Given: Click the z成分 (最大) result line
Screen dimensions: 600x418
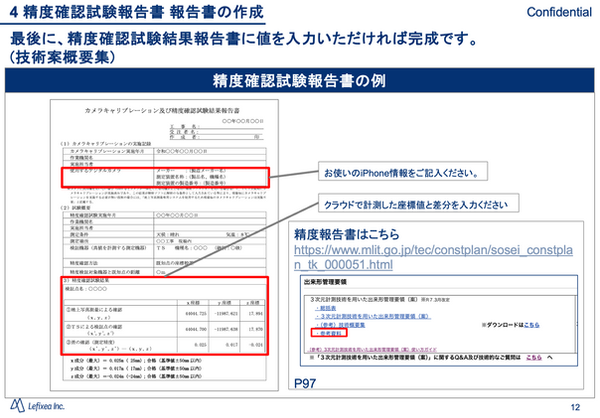Looking at the screenshot, I should [136, 376].
